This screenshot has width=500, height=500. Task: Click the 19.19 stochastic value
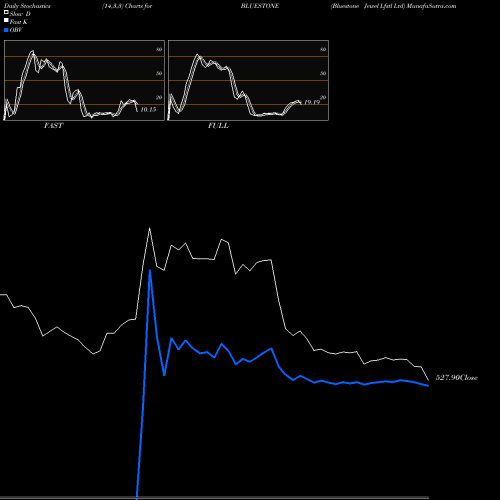[312, 102]
